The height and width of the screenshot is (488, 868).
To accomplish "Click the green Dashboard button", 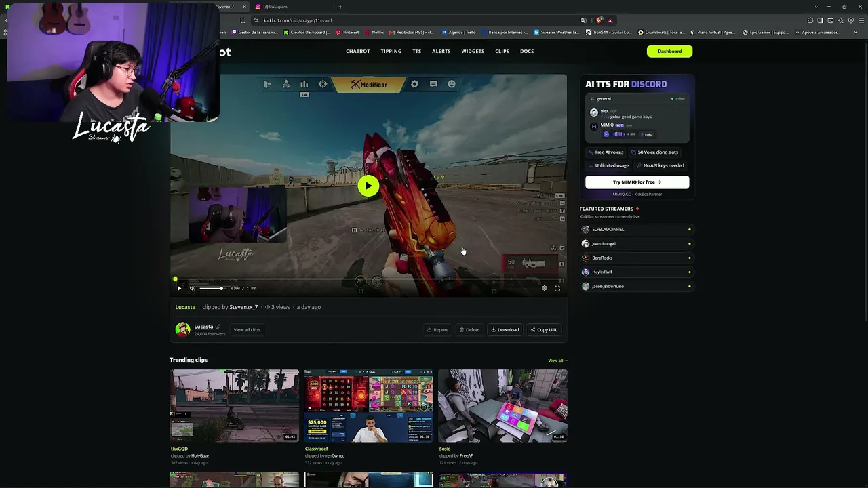I will pyautogui.click(x=670, y=51).
